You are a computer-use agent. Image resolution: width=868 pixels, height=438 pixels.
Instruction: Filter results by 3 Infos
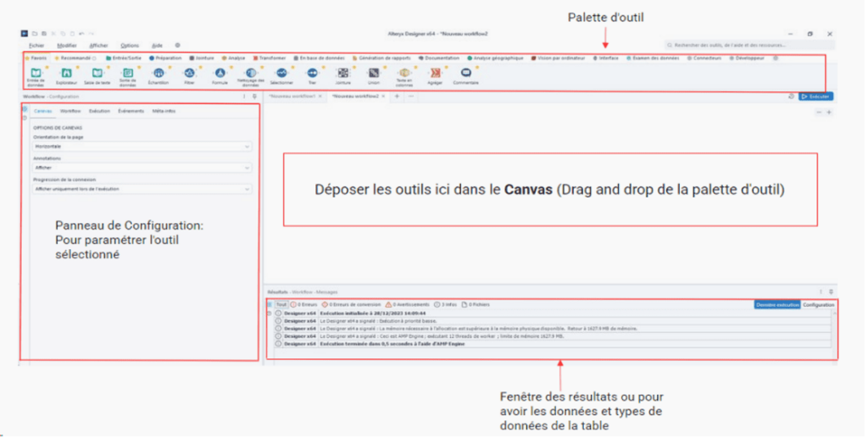point(446,305)
